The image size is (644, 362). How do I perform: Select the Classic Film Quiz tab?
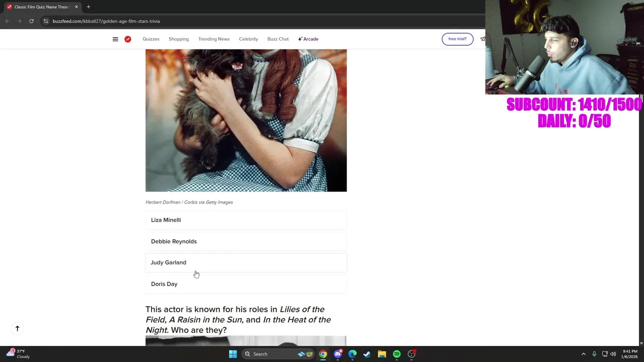click(x=41, y=7)
